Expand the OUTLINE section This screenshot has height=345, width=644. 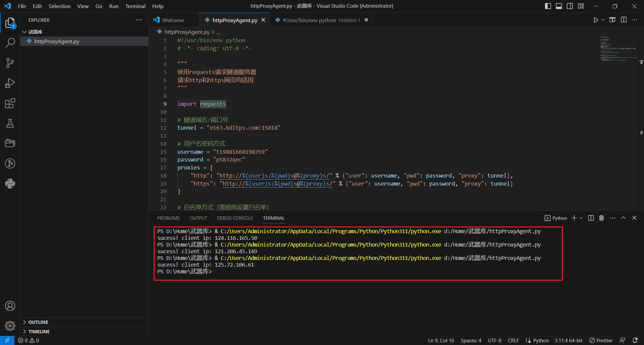(x=38, y=322)
